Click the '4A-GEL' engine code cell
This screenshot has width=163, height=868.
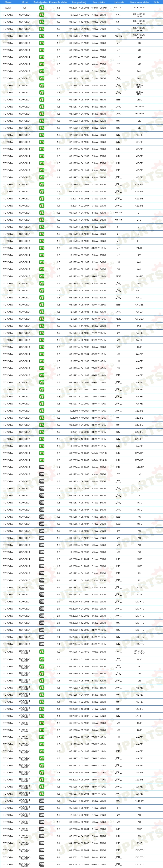pyautogui.click(x=139, y=305)
